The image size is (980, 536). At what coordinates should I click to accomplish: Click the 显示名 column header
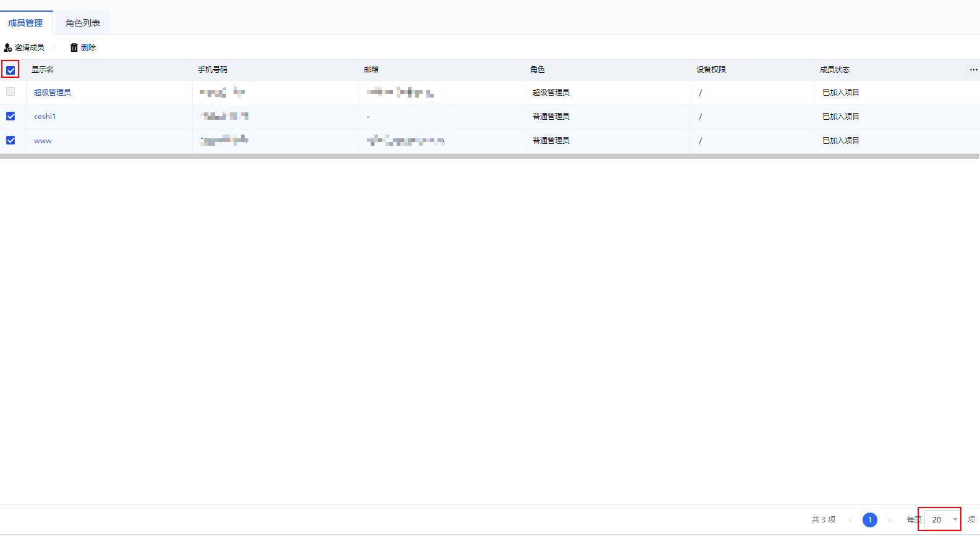43,70
